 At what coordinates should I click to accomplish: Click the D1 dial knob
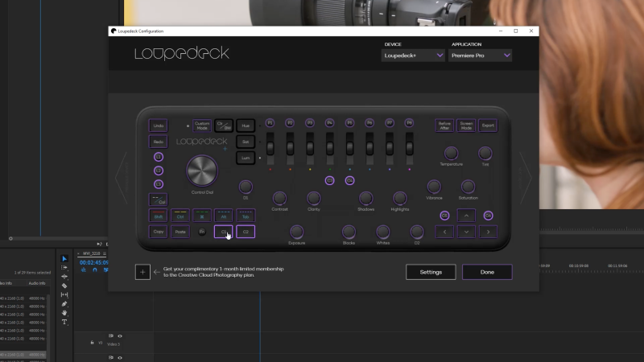click(x=246, y=187)
